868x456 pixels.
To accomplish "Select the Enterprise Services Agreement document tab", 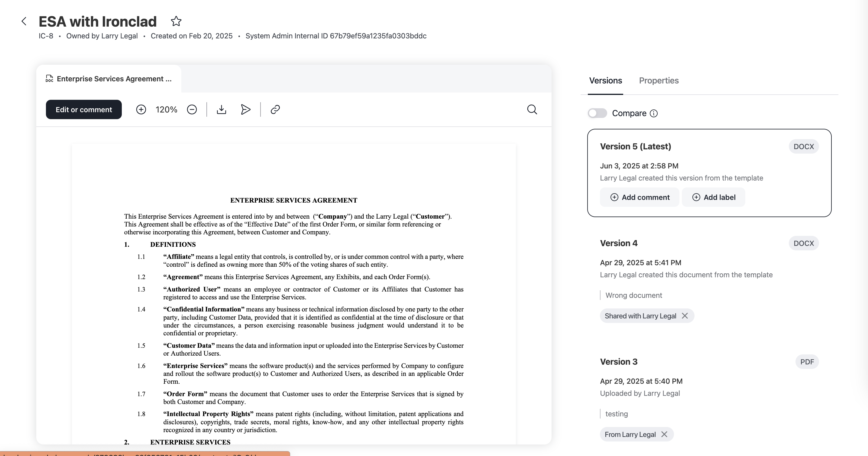I will (x=109, y=79).
